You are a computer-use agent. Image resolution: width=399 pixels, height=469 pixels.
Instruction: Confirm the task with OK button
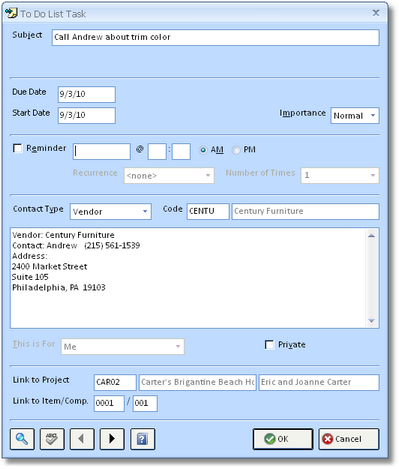[x=283, y=439]
